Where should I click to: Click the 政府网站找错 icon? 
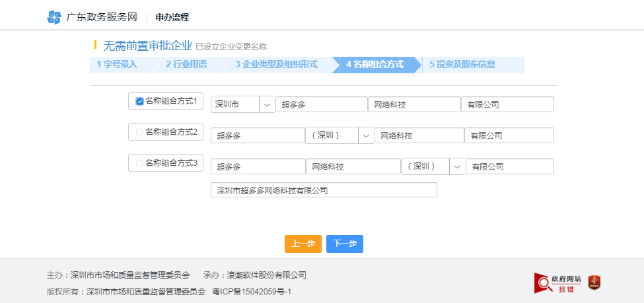[x=557, y=283]
